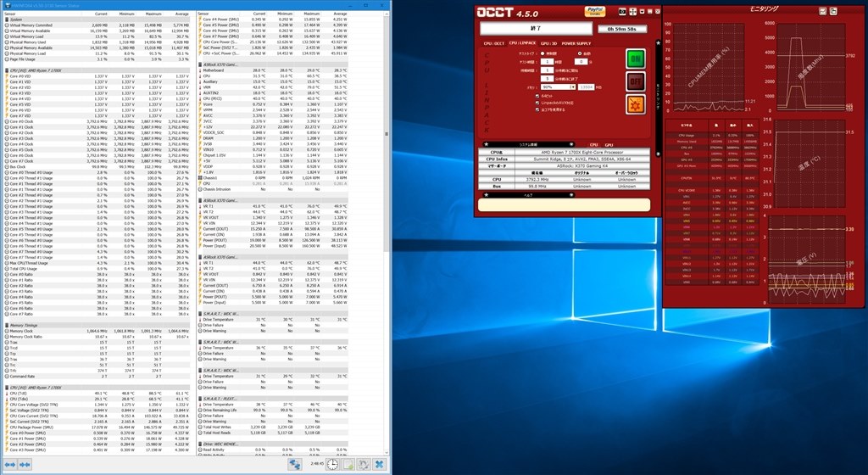Click the test duration hours input field
The height and width of the screenshot is (475, 868).
pyautogui.click(x=547, y=62)
